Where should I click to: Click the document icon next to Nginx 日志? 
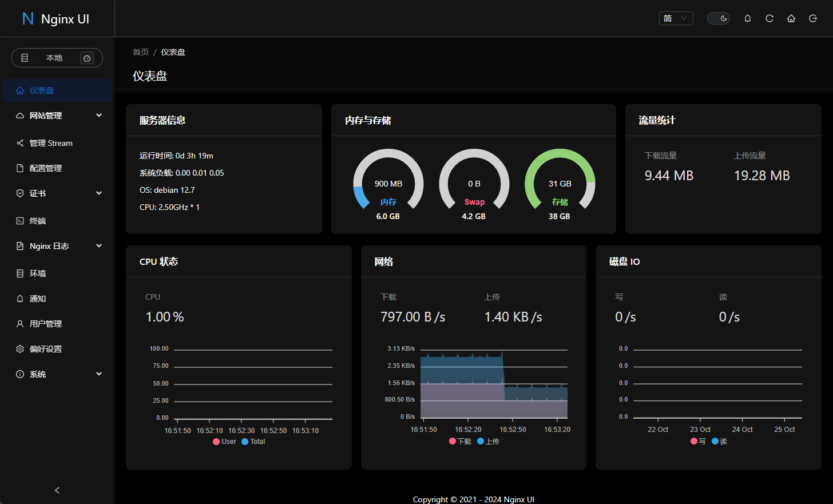(20, 246)
